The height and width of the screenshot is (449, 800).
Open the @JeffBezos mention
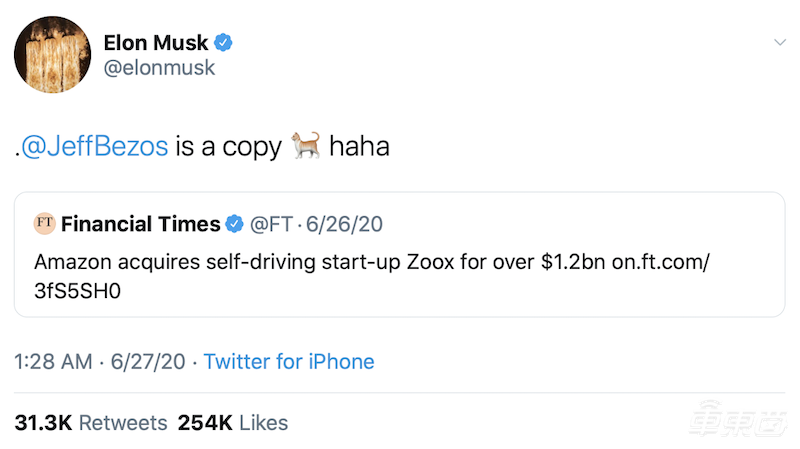click(x=95, y=147)
